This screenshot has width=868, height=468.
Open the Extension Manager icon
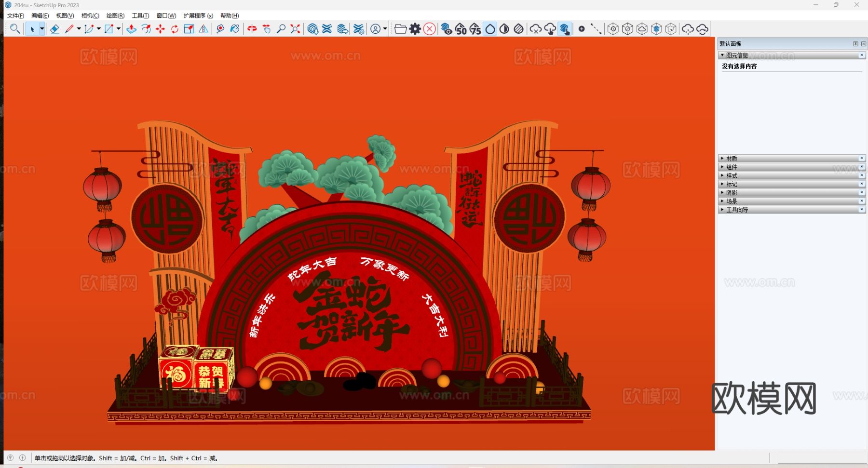[358, 29]
